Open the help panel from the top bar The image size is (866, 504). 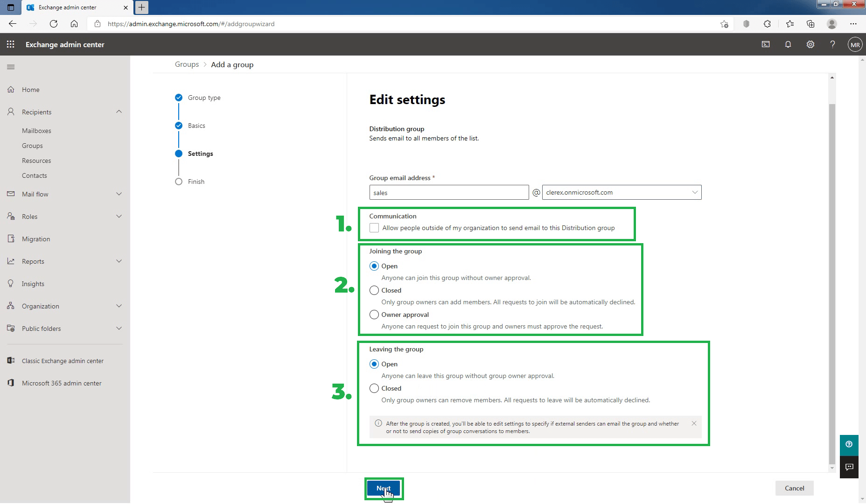(832, 44)
